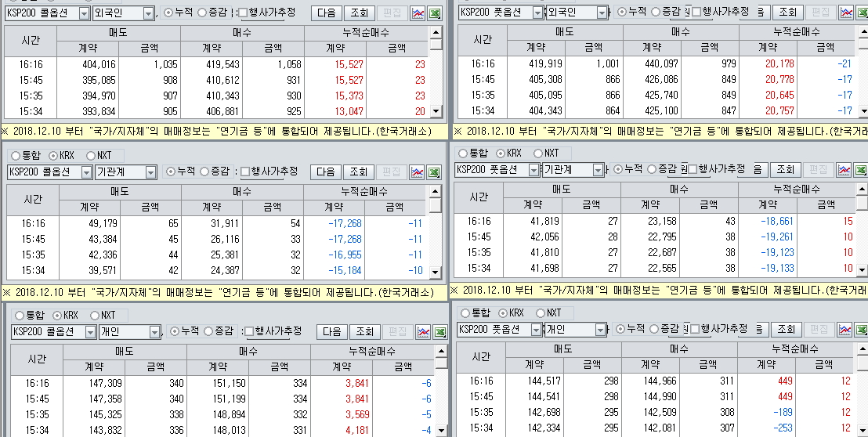The height and width of the screenshot is (437, 868).
Task: Select NXT radio in put option 개인 panel
Action: tap(539, 313)
